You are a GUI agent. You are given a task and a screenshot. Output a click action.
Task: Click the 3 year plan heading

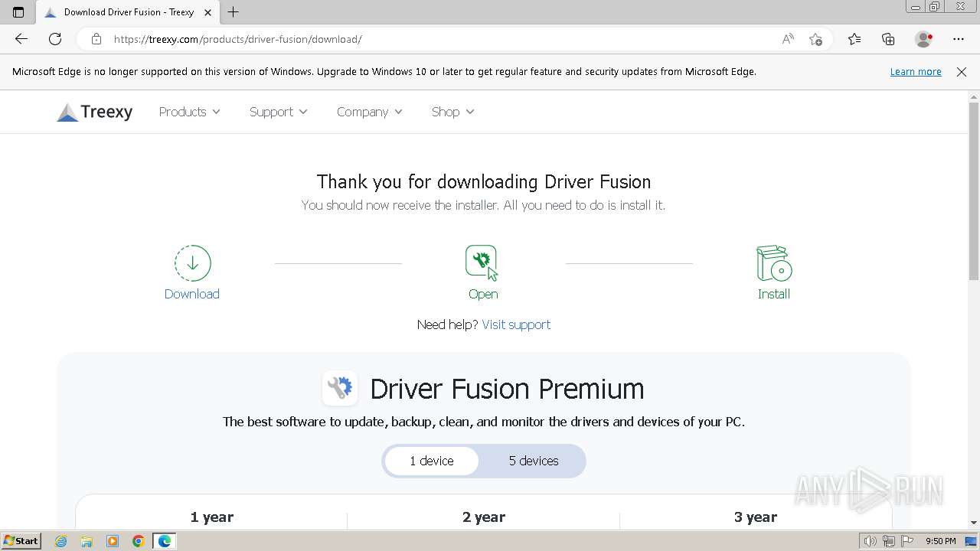(x=756, y=517)
